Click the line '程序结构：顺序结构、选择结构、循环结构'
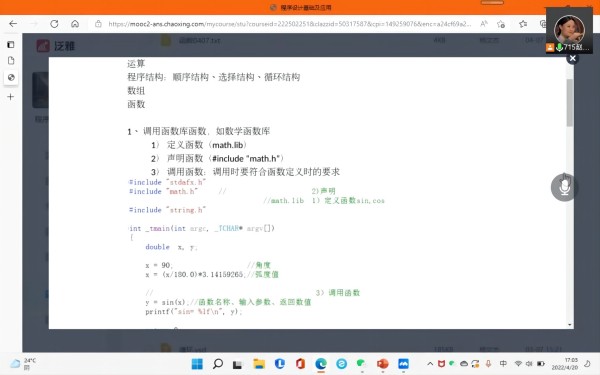Viewport: 600px width, 375px height. click(x=214, y=77)
